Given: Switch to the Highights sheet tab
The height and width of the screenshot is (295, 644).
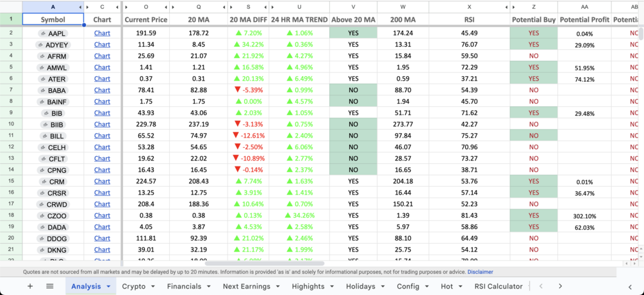Looking at the screenshot, I should coord(308,287).
